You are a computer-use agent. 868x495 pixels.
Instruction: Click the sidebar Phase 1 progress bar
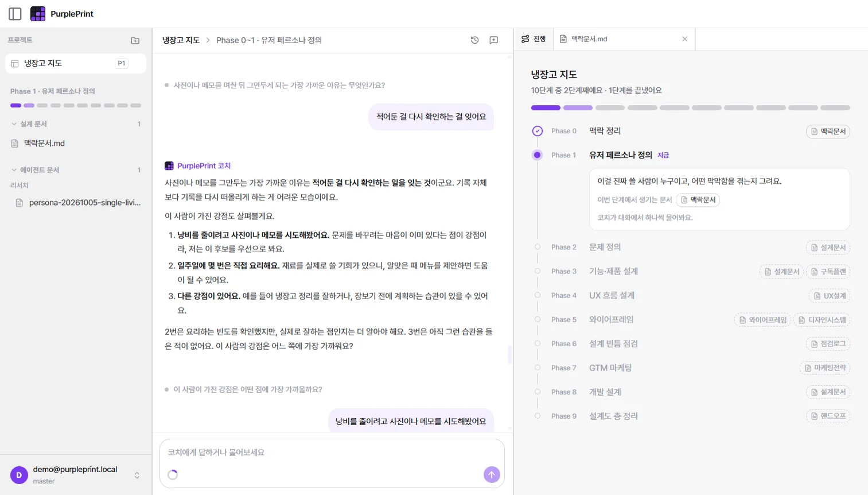(x=76, y=106)
